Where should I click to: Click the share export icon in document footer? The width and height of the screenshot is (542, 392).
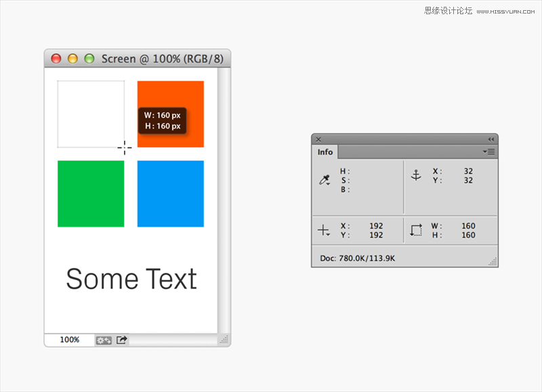[122, 340]
